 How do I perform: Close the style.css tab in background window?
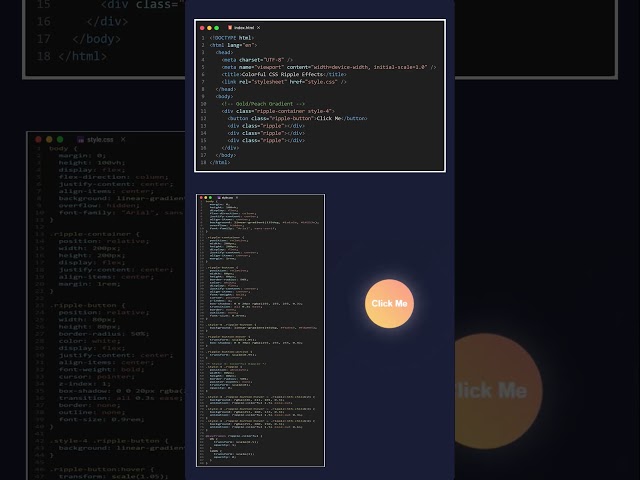tap(123, 140)
